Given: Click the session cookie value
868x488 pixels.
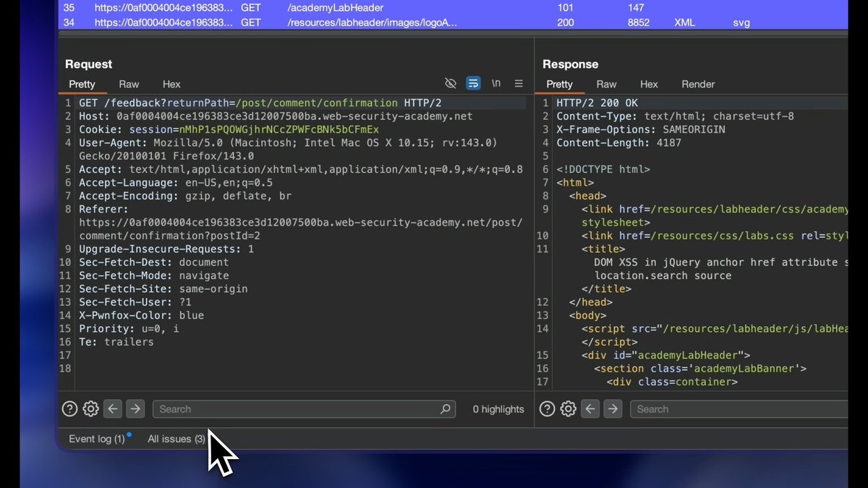Looking at the screenshot, I should tap(278, 129).
